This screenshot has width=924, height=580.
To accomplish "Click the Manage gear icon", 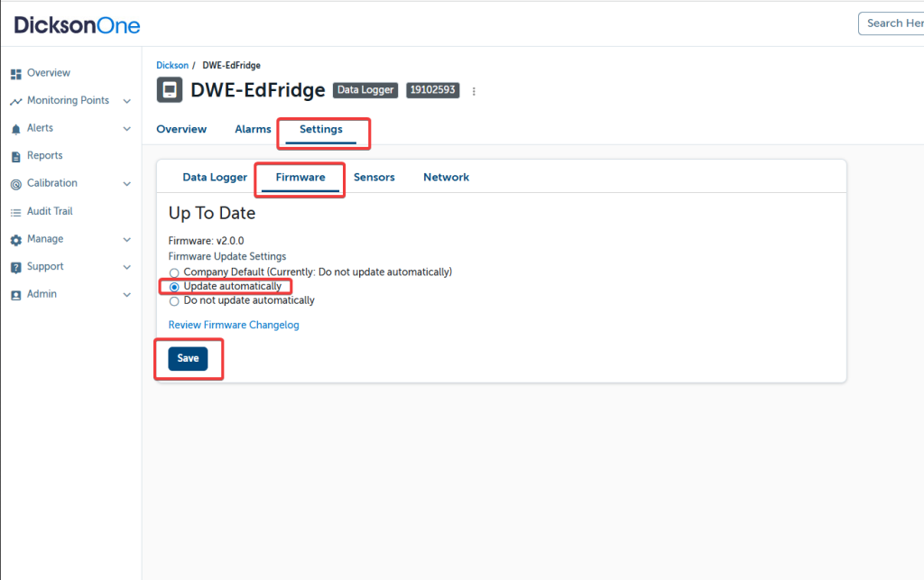I will tap(15, 240).
